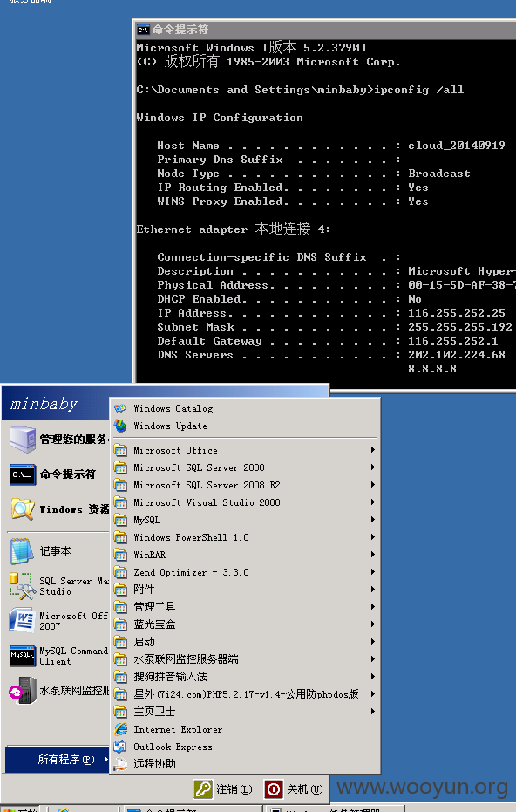Click the 主页卫士 folder icon

tap(120, 712)
